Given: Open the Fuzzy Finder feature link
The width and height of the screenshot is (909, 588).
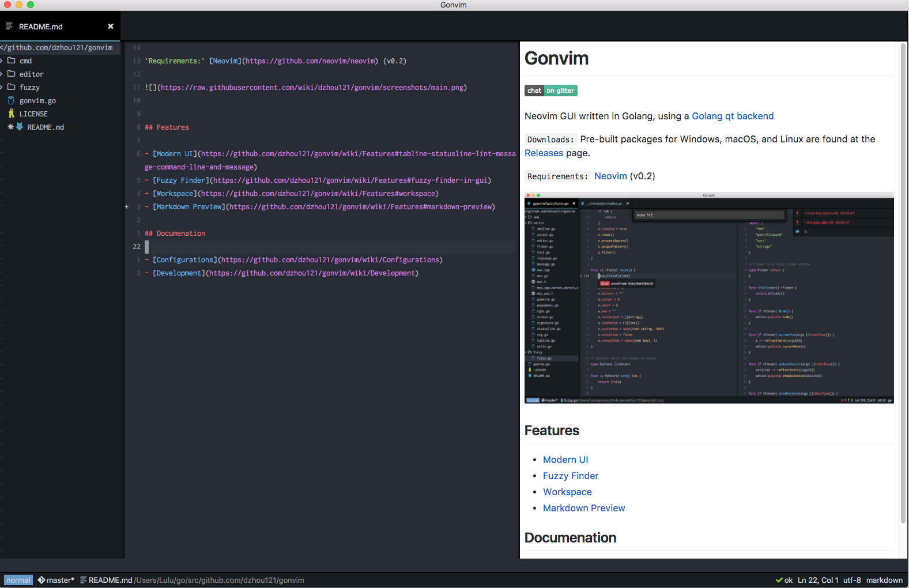Looking at the screenshot, I should click(x=571, y=476).
